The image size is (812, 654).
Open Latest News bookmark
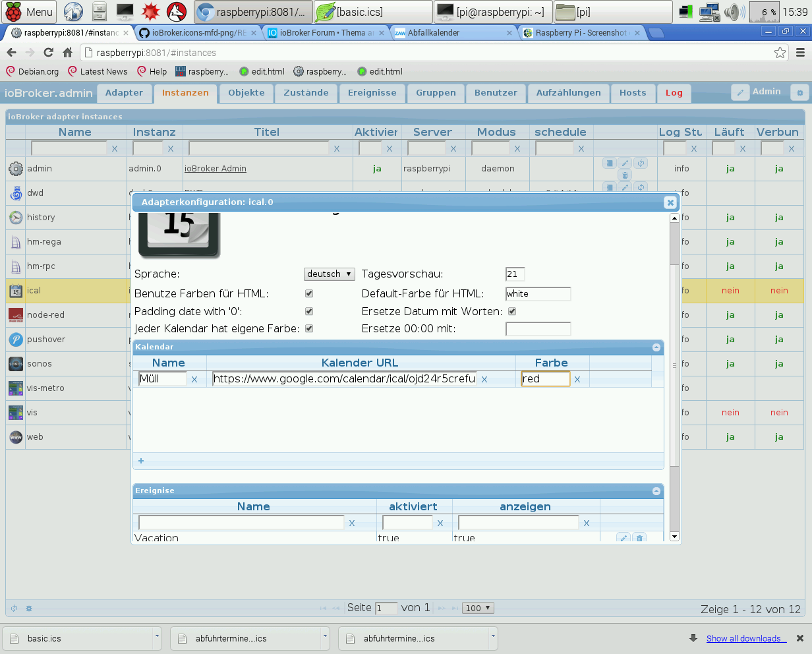(98, 71)
